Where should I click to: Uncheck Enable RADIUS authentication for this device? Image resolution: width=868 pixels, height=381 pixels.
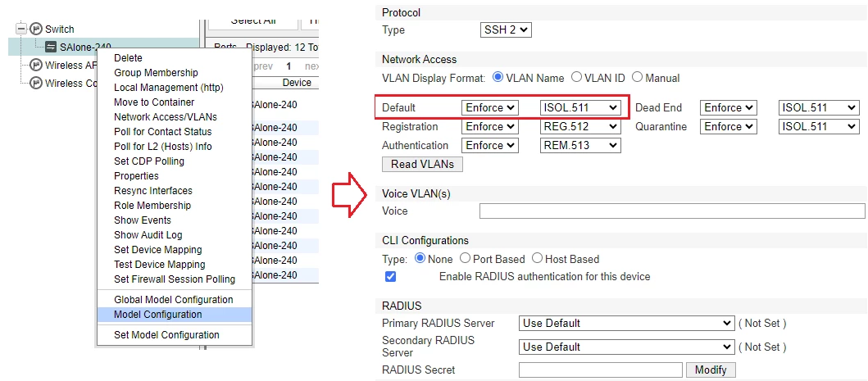click(390, 276)
